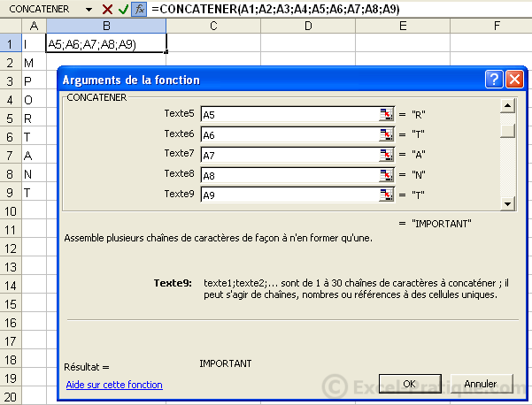Click cell A1 containing I
This screenshot has width=532, height=405.
tap(34, 44)
